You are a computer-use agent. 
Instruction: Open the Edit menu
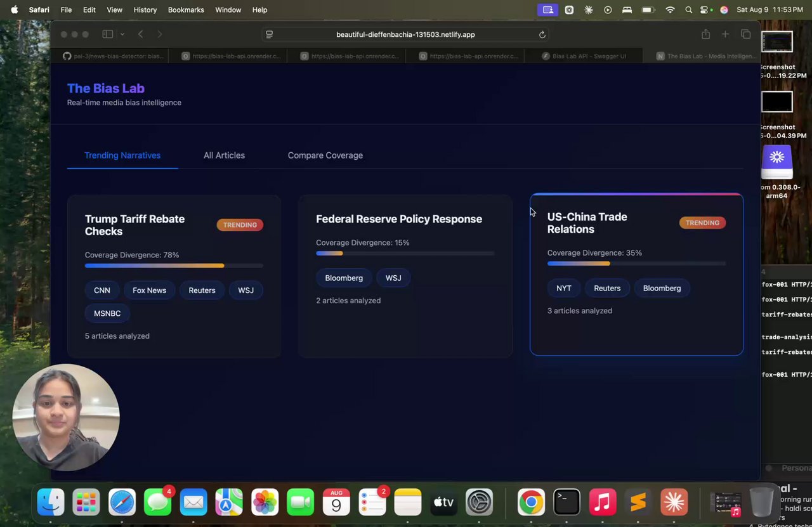coord(89,10)
